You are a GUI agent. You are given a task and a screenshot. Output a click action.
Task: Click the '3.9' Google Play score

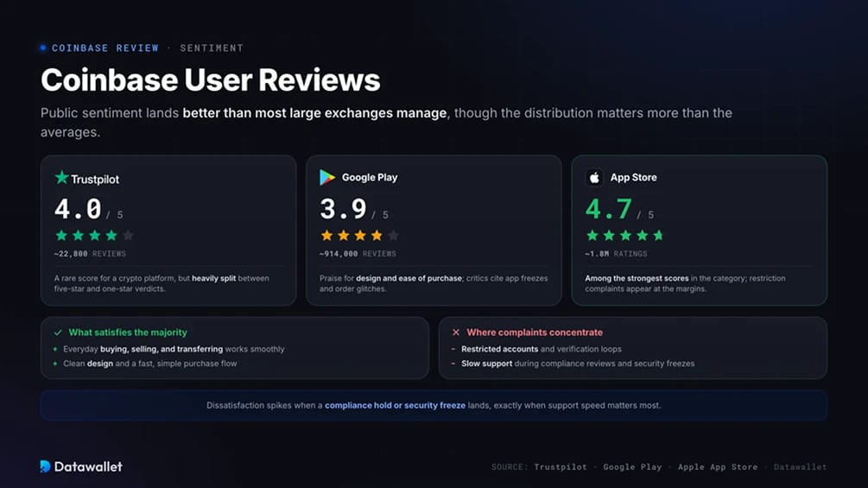coord(343,209)
